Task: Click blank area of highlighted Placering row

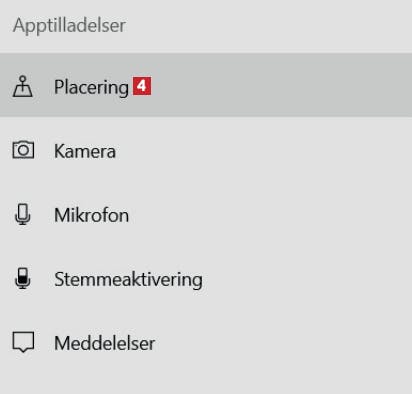Action: tap(280, 85)
